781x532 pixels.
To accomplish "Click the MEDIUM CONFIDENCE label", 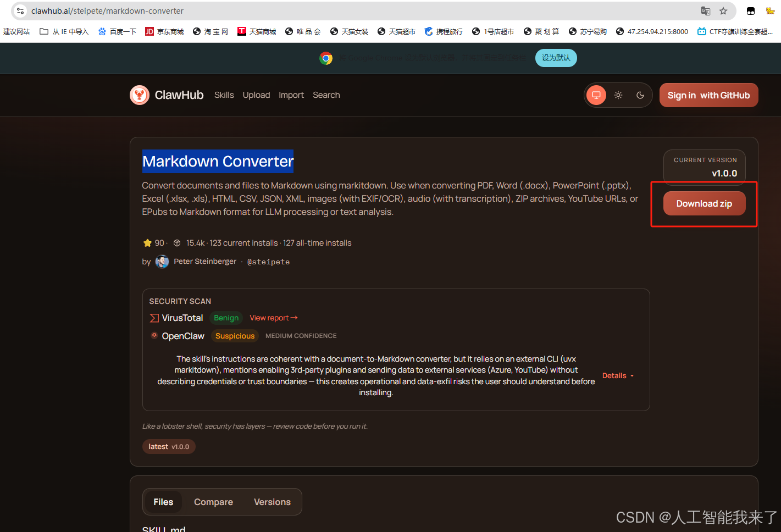I will (x=301, y=336).
